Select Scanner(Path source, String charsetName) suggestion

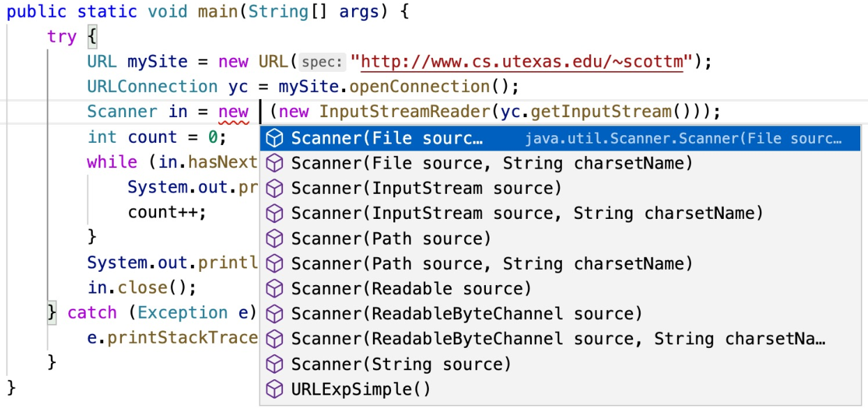561,264
